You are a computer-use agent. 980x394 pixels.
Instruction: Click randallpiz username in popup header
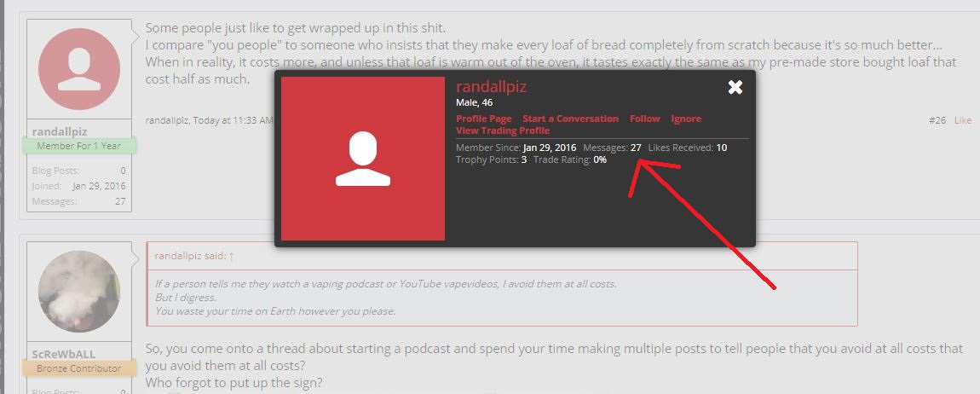491,87
